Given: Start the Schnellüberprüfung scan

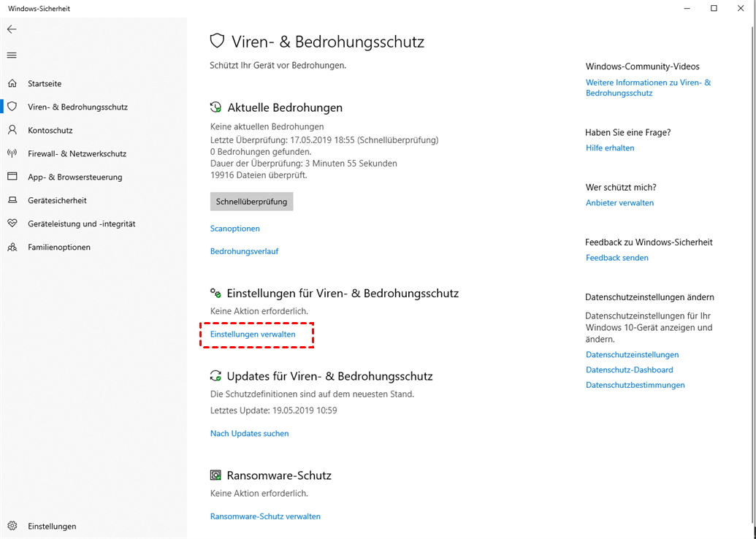Looking at the screenshot, I should (x=252, y=202).
